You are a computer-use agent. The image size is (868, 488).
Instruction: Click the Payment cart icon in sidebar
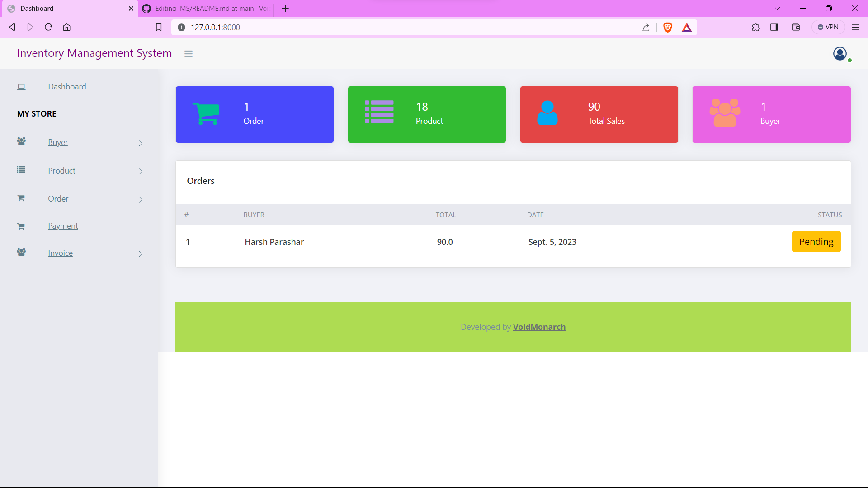coord(21,226)
